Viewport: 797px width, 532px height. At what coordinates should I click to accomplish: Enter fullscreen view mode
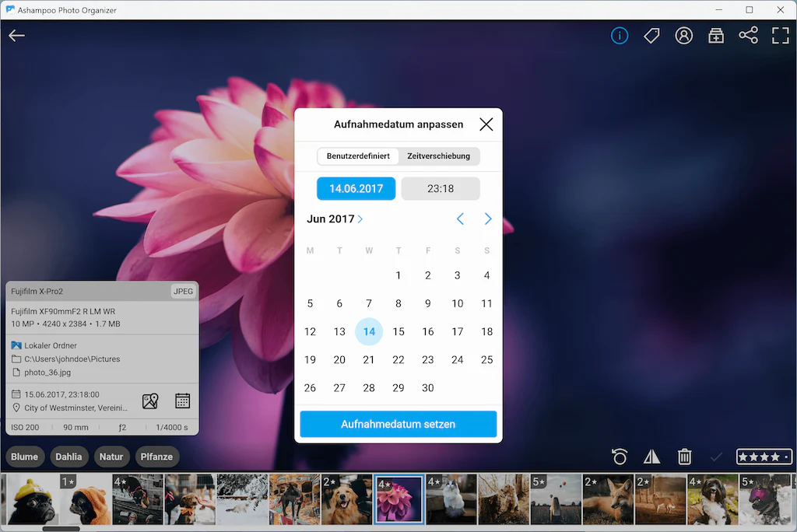point(780,36)
